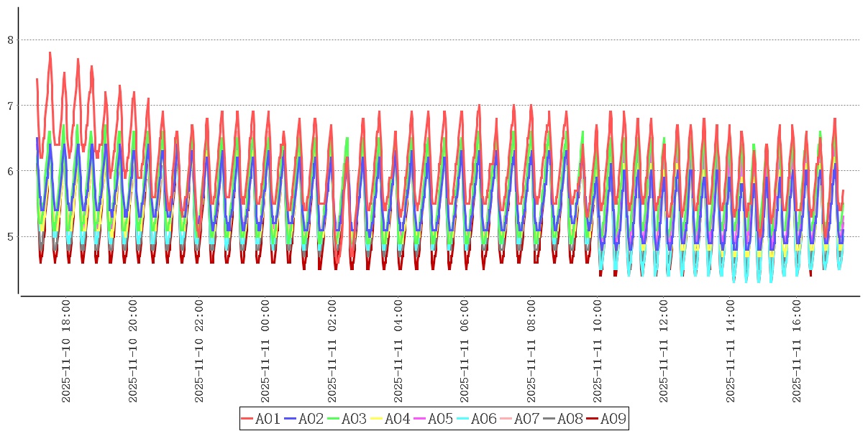Click the gray A08 legend color line
868x431 pixels.
tap(549, 419)
